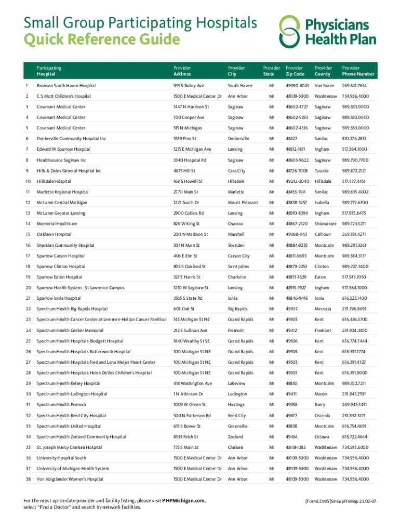Click Sparrow Health System - St Lawrence Campus
This screenshot has height=532, width=400.
pos(81,288)
